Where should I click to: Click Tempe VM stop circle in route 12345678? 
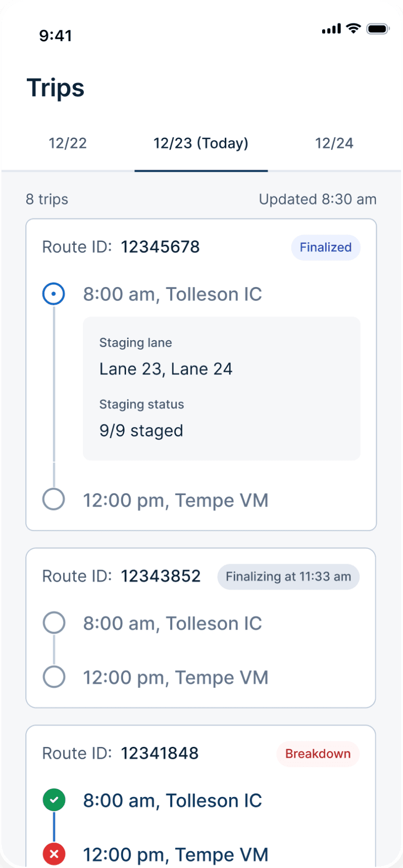54,500
